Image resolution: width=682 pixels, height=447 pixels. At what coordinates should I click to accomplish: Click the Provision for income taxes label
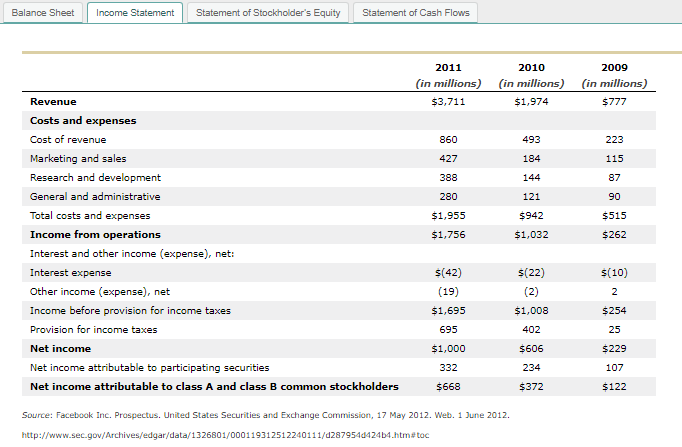94,330
